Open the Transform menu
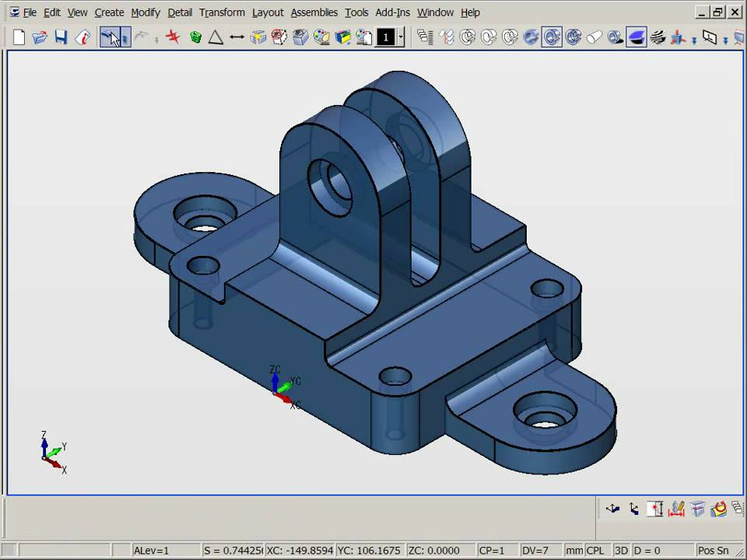This screenshot has height=560, width=747. [222, 12]
